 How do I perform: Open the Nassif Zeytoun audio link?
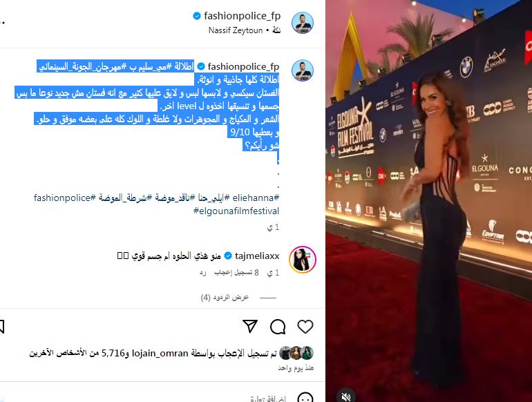pos(236,30)
